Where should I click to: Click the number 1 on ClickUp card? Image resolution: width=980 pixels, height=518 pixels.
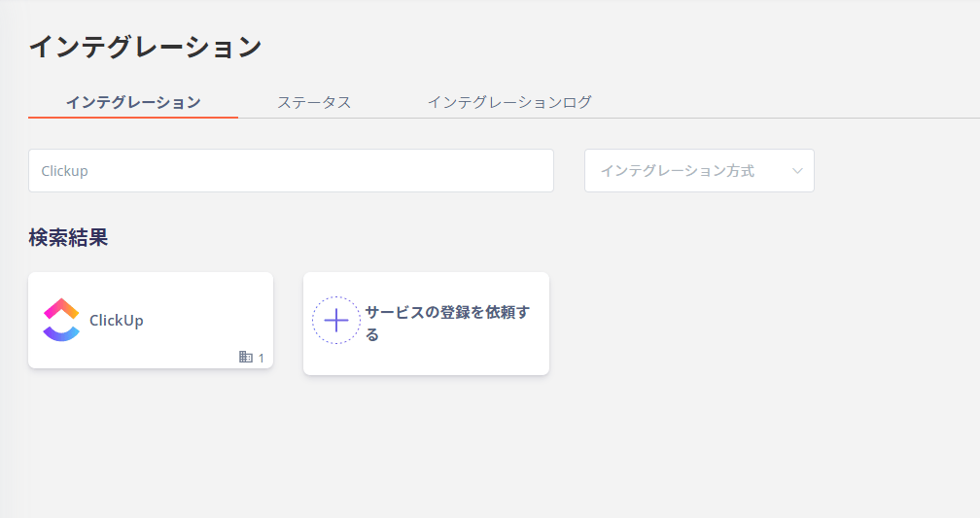click(x=262, y=358)
